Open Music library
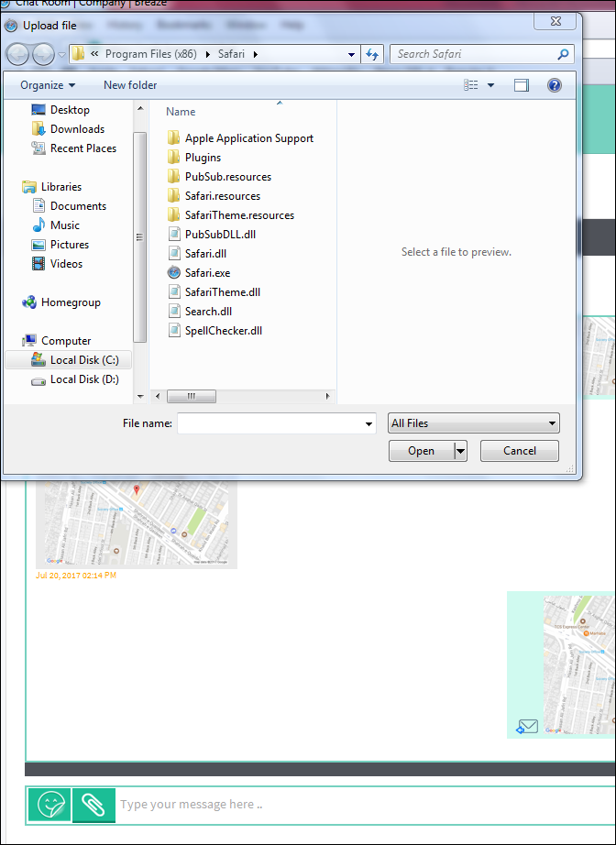This screenshot has height=845, width=616. tap(56, 225)
